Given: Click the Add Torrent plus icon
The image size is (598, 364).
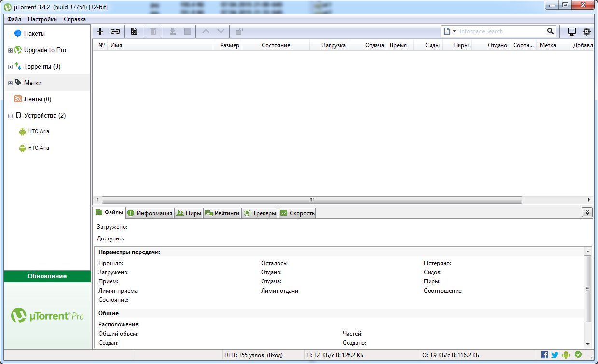Looking at the screenshot, I should tap(100, 31).
